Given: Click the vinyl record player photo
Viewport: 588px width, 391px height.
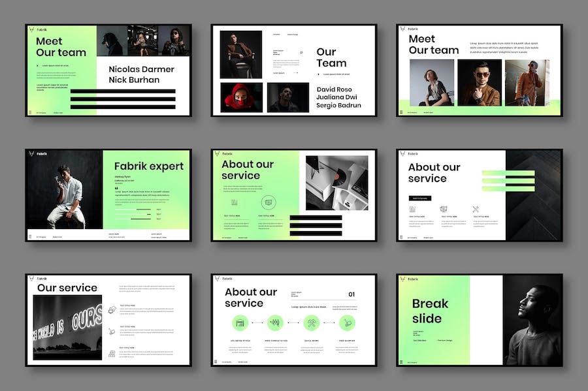Looking at the screenshot, I should pos(336,183).
